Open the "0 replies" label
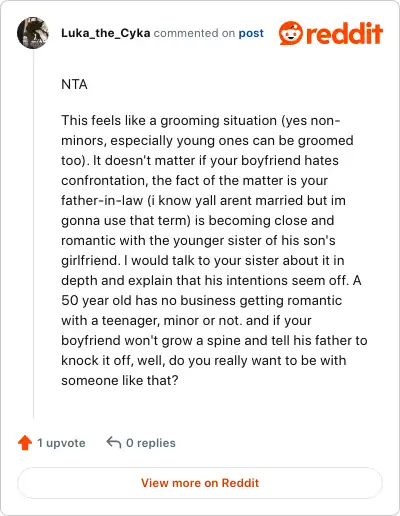Viewport: 400px width, 516px height. [x=151, y=443]
